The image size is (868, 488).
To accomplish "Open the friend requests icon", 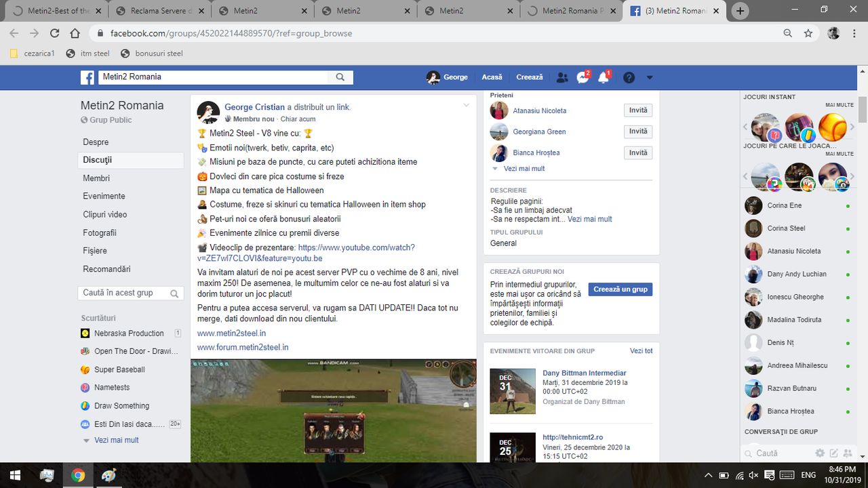I will [x=561, y=77].
